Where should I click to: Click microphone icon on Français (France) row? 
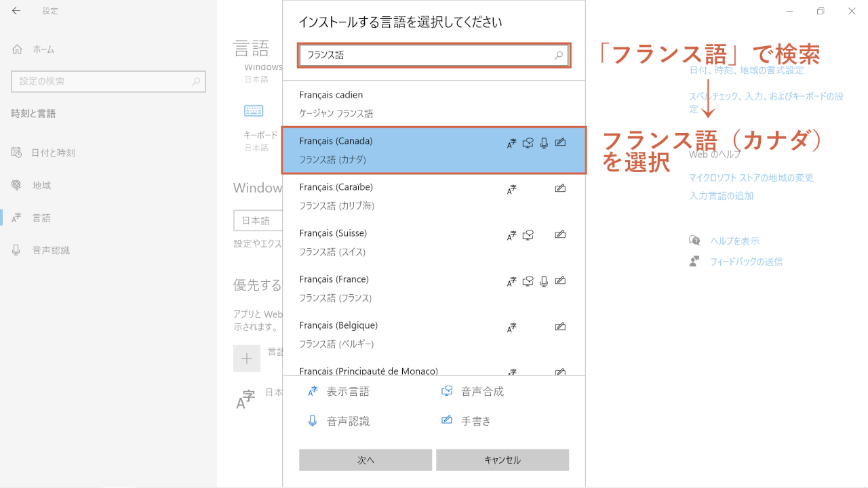tap(544, 281)
